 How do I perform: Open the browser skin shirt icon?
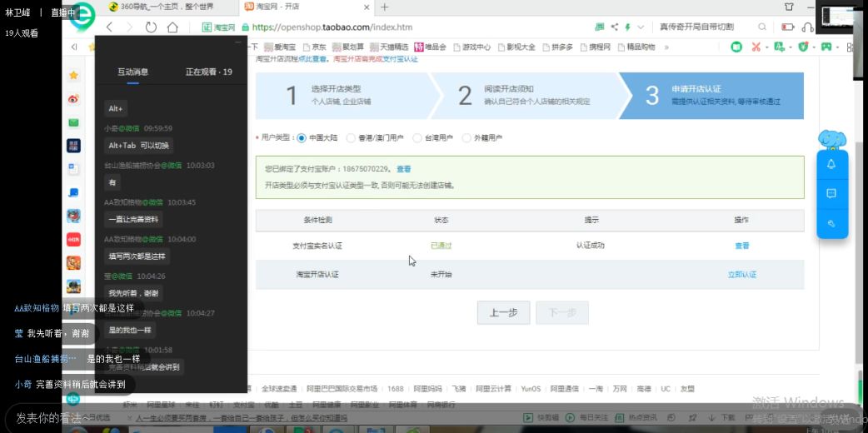pos(789,7)
